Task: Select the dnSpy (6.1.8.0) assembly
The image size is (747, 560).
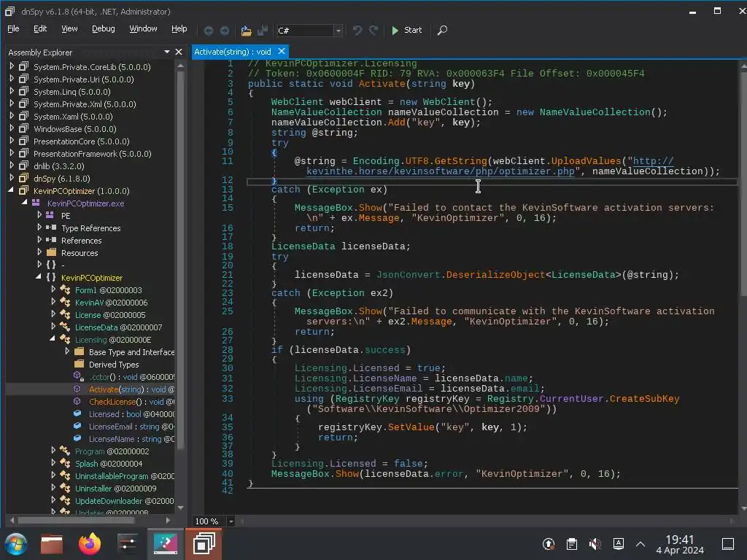Action: point(61,179)
